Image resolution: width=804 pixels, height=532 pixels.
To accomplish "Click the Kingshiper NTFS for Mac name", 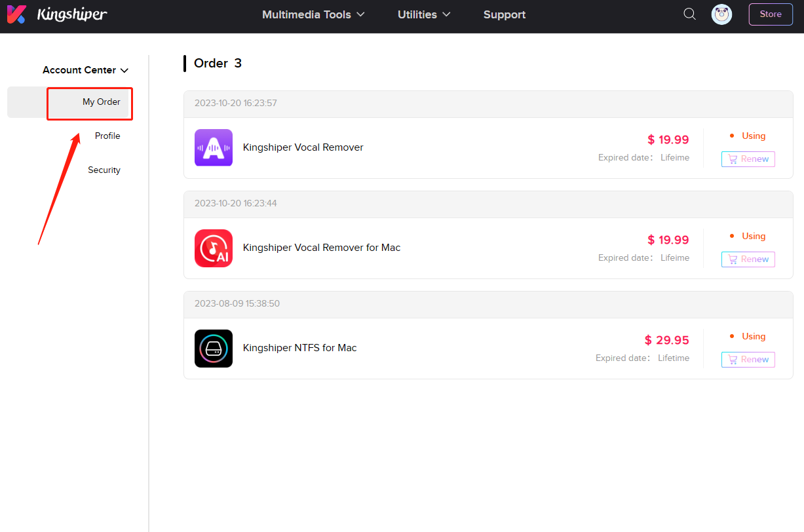I will pyautogui.click(x=300, y=348).
